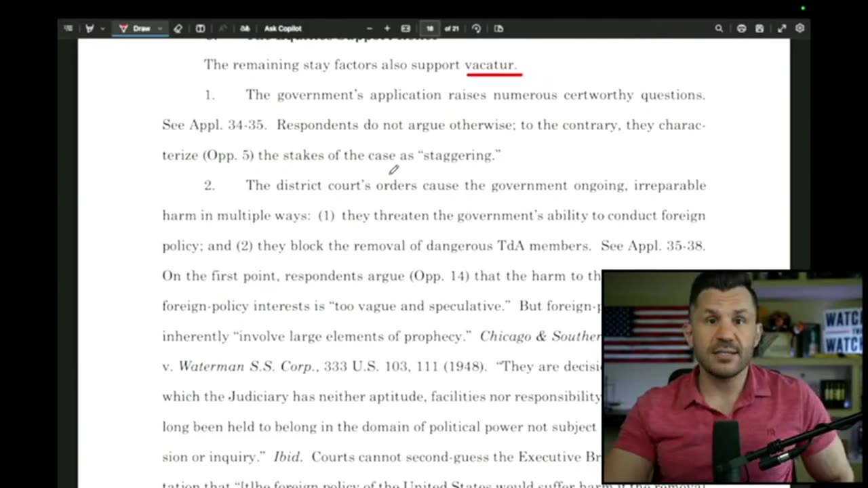Screen dimensions: 868x488
Task: Click the citation '333 U.S. 103, 111 (1948)'
Action: pyautogui.click(x=405, y=366)
